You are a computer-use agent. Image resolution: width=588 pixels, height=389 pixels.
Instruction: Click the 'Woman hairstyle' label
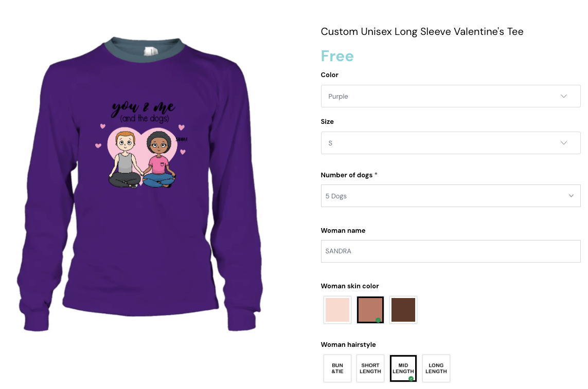pyautogui.click(x=348, y=345)
